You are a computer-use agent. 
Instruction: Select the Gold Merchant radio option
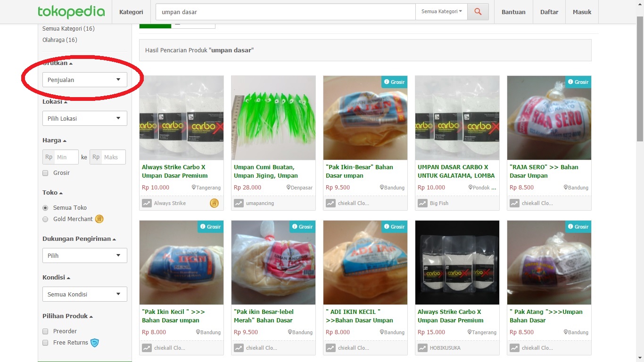point(45,219)
